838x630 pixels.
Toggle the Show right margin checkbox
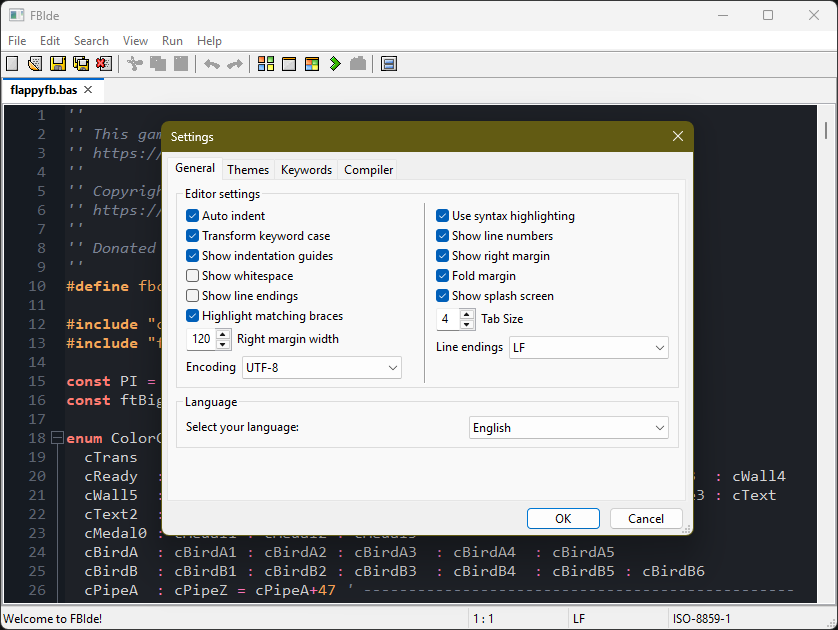click(x=443, y=256)
